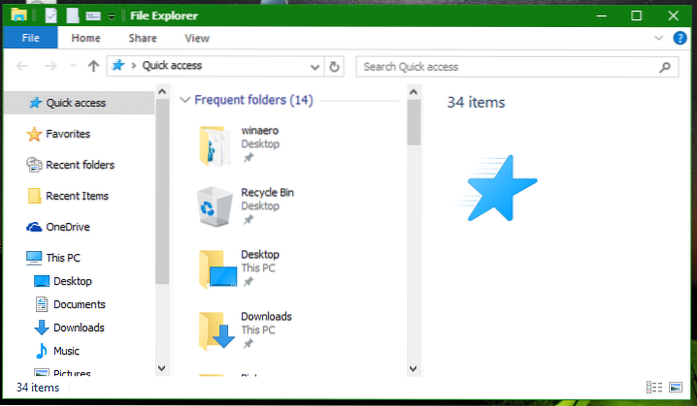Click the Frequent folders (14) header

coord(254,100)
